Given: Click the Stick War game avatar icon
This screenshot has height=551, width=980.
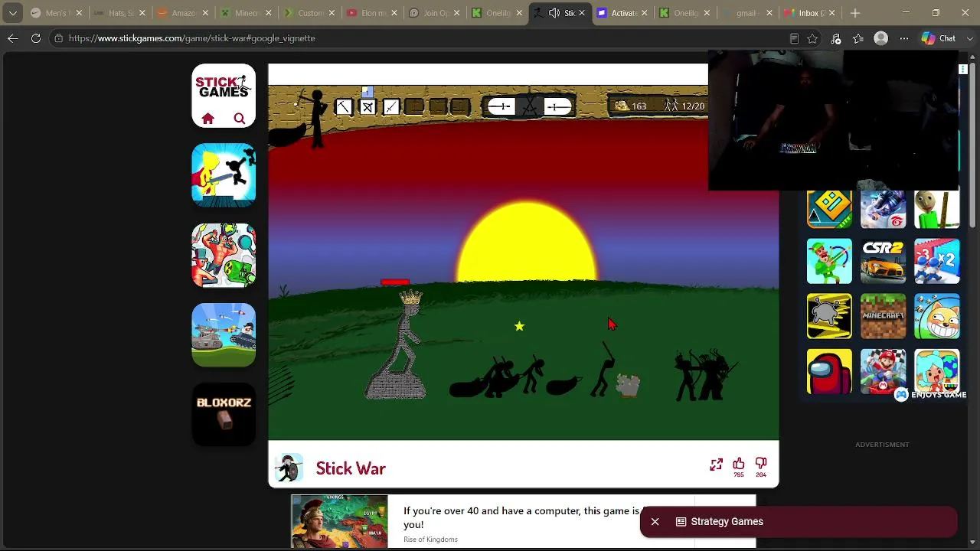Looking at the screenshot, I should pyautogui.click(x=289, y=468).
